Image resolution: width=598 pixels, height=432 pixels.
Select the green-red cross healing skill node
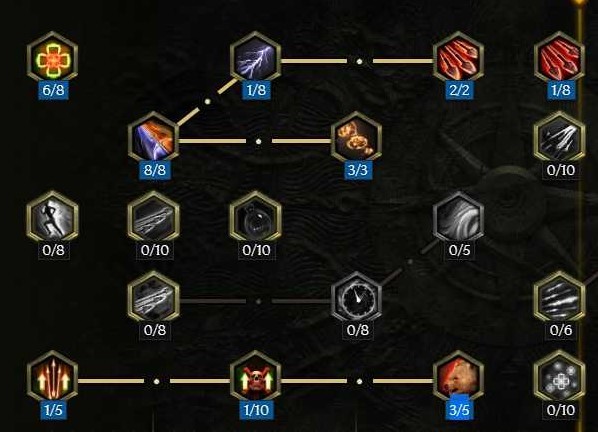click(53, 59)
